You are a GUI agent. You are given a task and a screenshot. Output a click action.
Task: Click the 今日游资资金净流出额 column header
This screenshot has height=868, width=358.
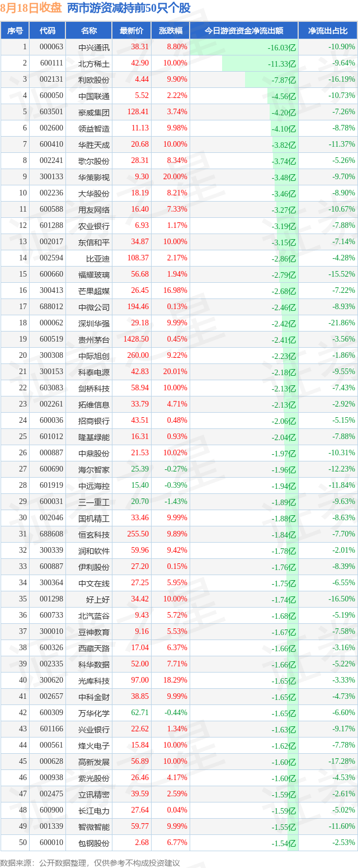tap(243, 31)
